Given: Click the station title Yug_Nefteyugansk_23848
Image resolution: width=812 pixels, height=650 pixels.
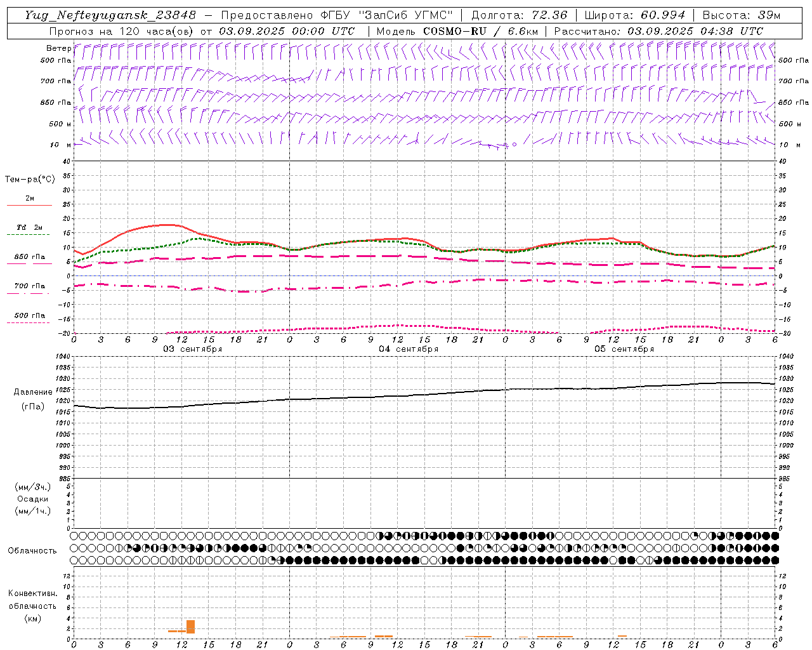Looking at the screenshot, I should 110,15.
